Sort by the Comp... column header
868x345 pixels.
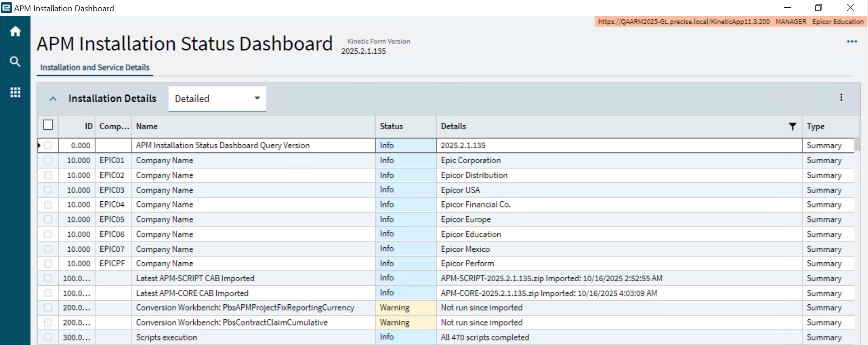point(113,127)
